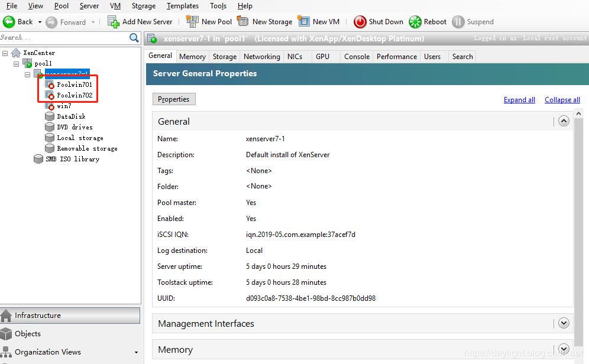Click the green Back arrow icon
The width and height of the screenshot is (589, 364).
coord(9,22)
